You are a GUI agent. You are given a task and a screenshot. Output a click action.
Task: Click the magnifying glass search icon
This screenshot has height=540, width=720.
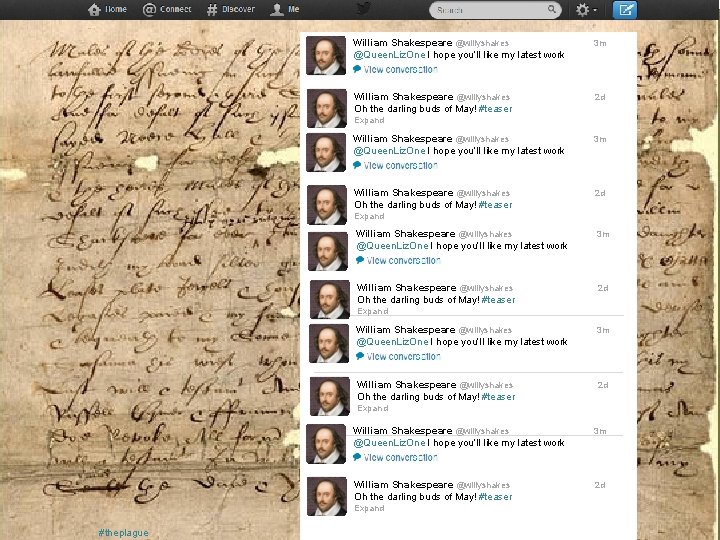[551, 9]
